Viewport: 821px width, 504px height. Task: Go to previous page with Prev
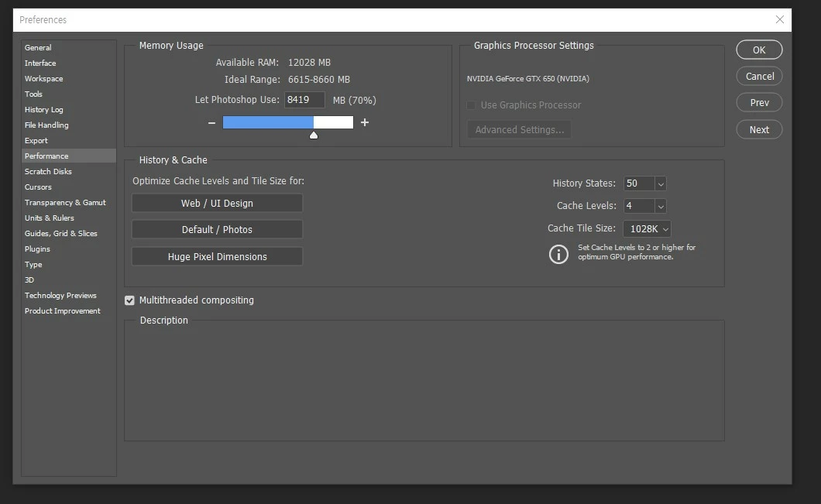[x=759, y=102]
